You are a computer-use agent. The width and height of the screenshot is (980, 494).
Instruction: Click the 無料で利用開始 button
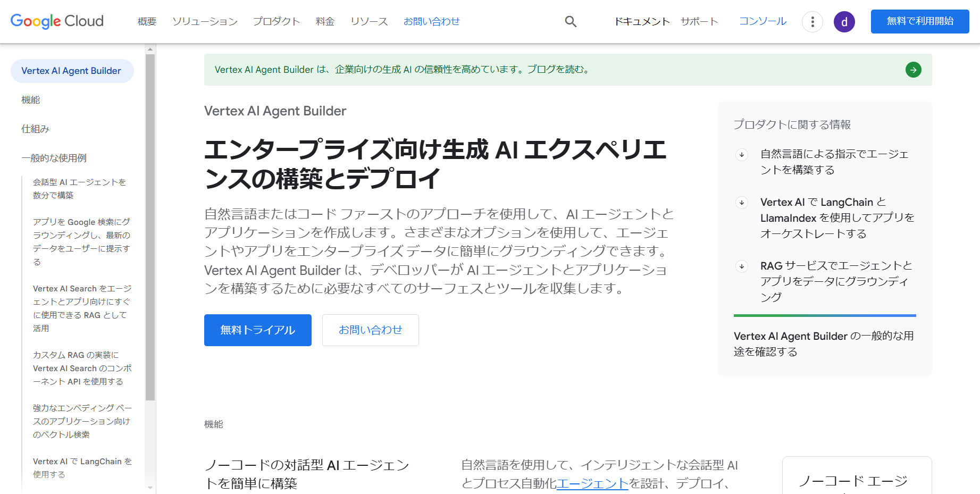pyautogui.click(x=920, y=21)
